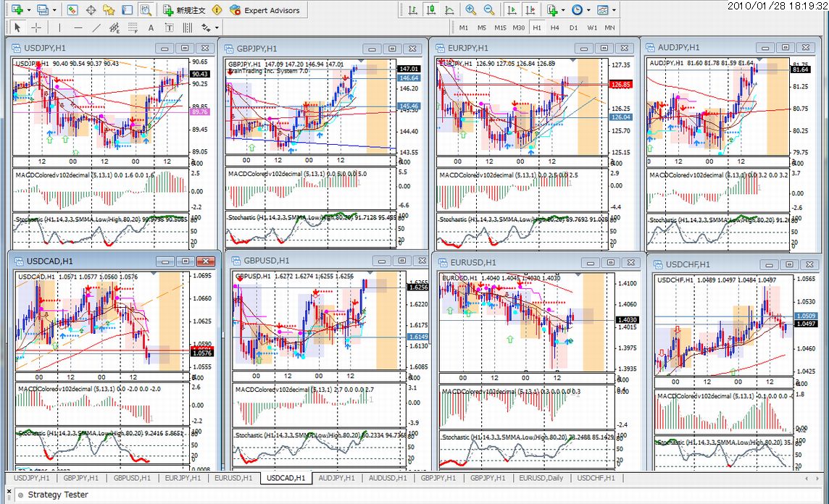The image size is (829, 504).
Task: Expand the indicators dropdown arrow
Action: click(x=563, y=10)
